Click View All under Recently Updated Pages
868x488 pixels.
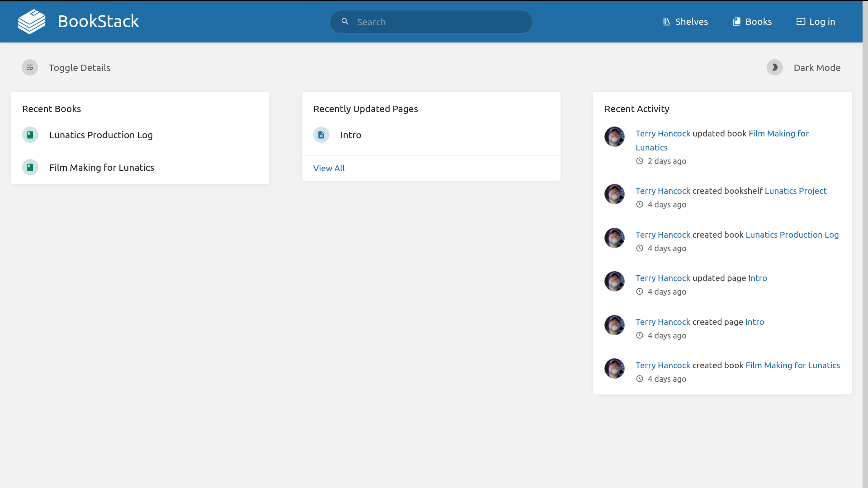tap(329, 168)
